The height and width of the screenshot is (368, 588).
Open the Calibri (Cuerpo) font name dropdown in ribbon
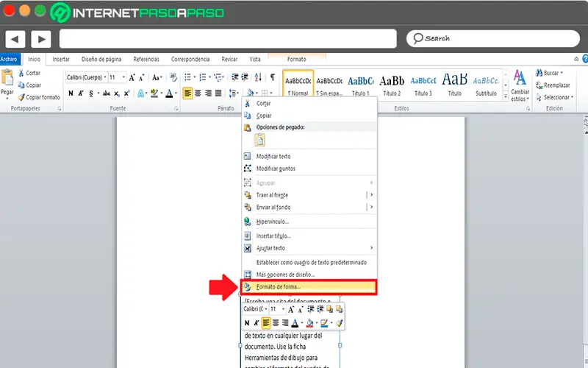pos(105,77)
